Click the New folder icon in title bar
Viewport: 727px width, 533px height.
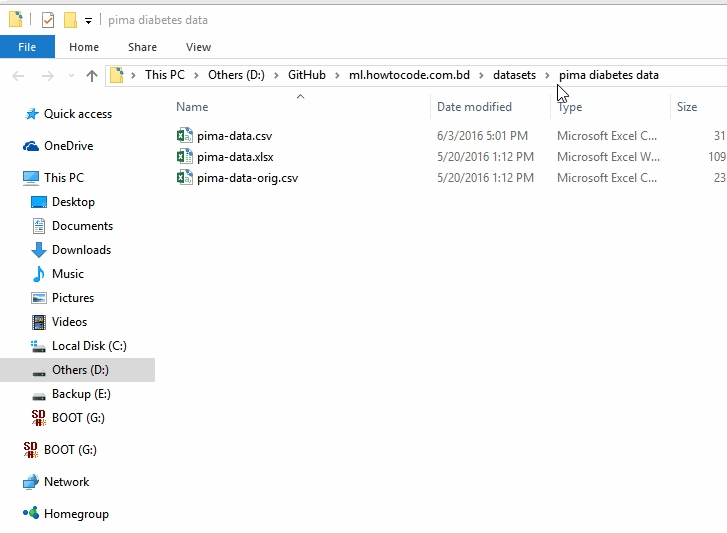[70, 20]
